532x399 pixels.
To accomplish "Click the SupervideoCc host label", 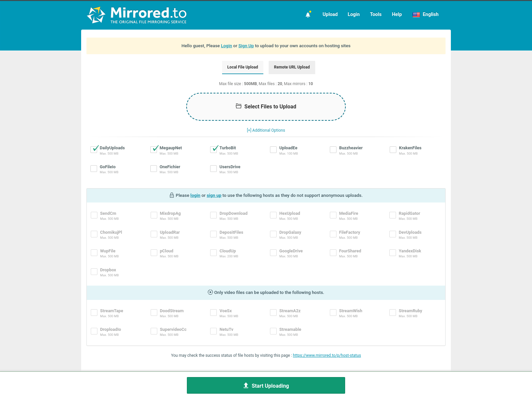I will pos(173,330).
